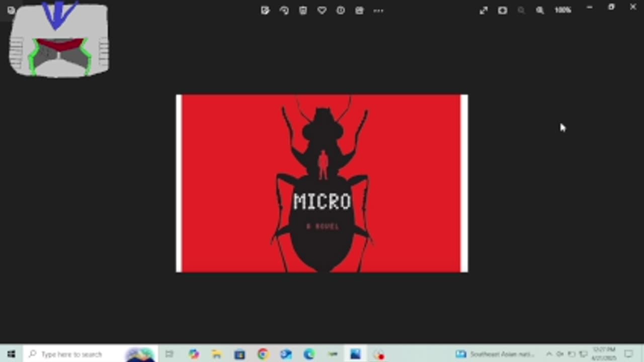644x362 pixels.
Task: Focus the 'Type here to search' taskbar box
Action: tap(91, 354)
